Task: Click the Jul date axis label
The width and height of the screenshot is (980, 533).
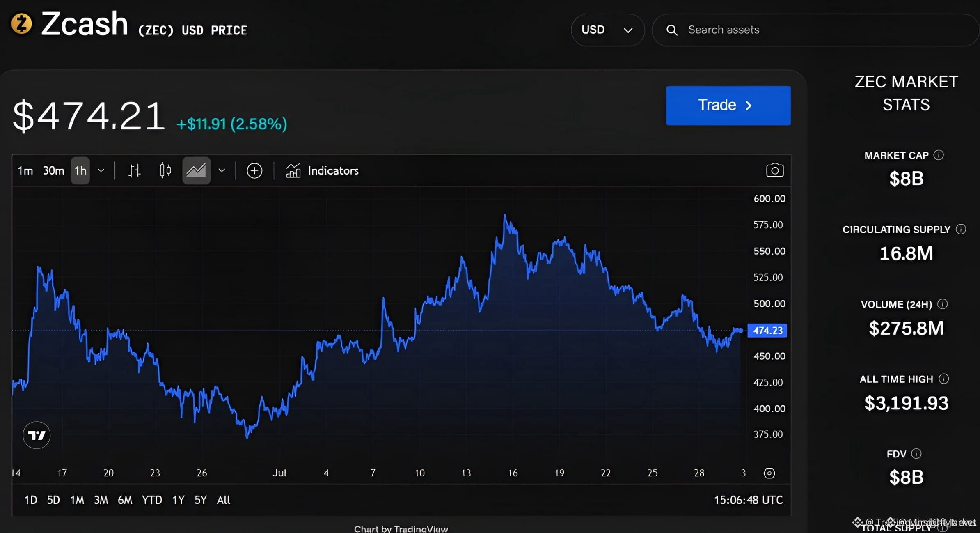Action: 279,473
